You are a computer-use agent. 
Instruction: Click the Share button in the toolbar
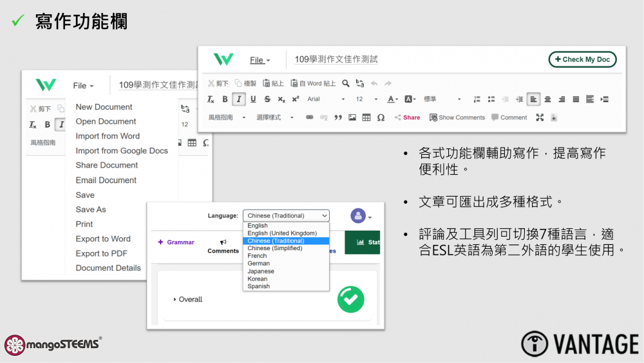coord(407,117)
